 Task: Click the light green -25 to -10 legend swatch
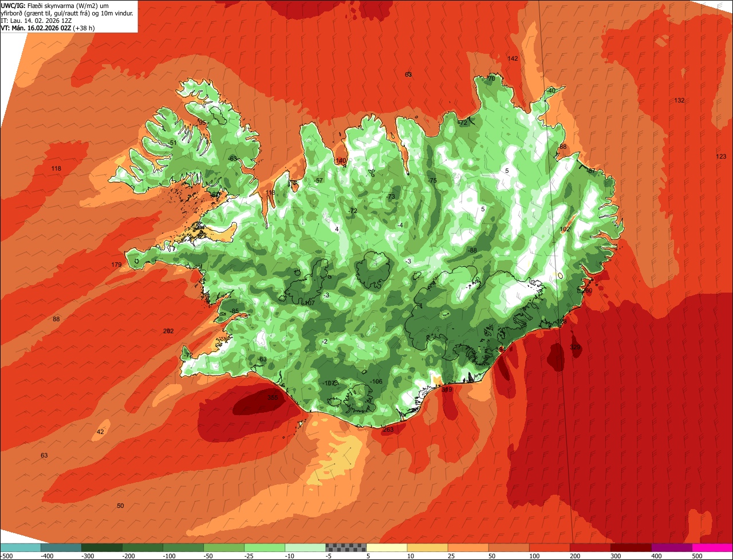[265, 547]
